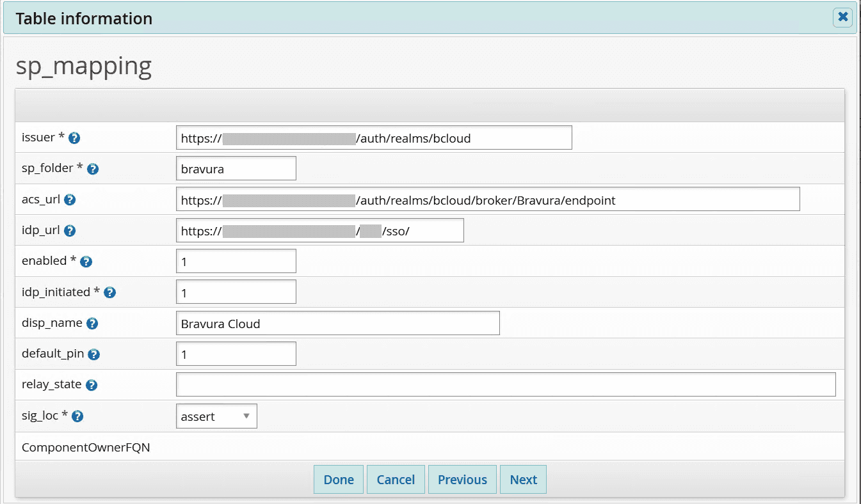Click the help icon next to issuer

tap(74, 138)
